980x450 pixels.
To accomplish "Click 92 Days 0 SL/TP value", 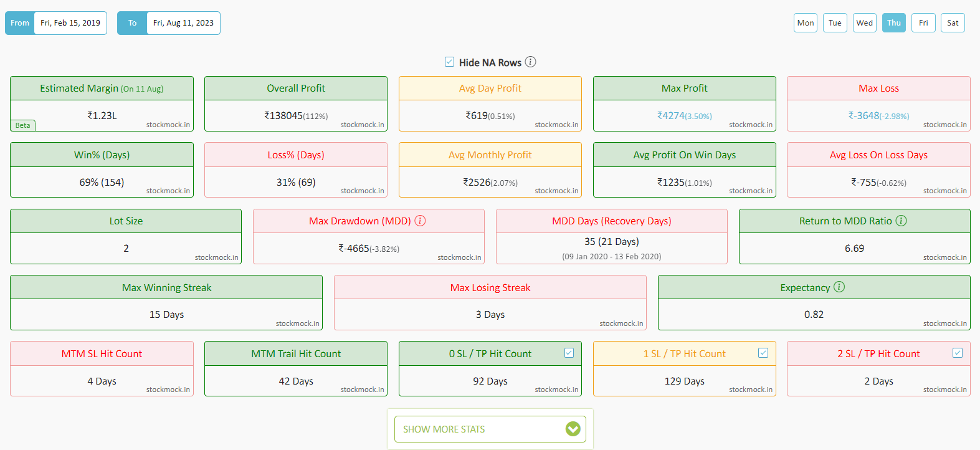I will pyautogui.click(x=490, y=381).
